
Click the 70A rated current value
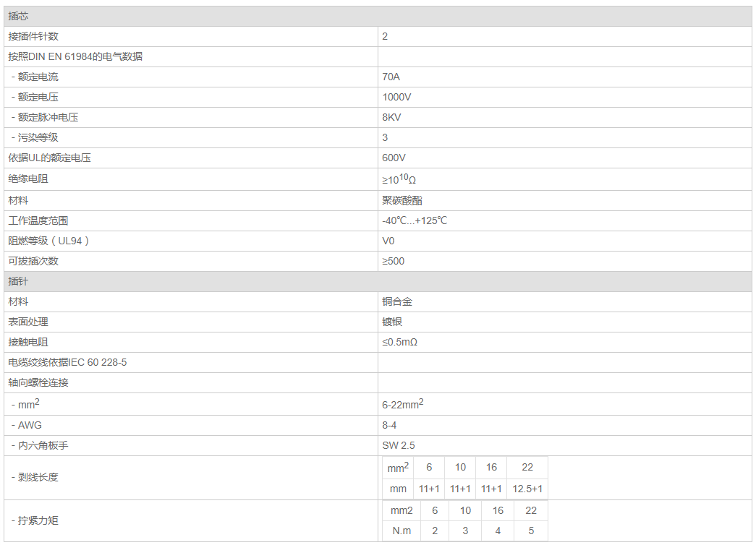point(391,77)
